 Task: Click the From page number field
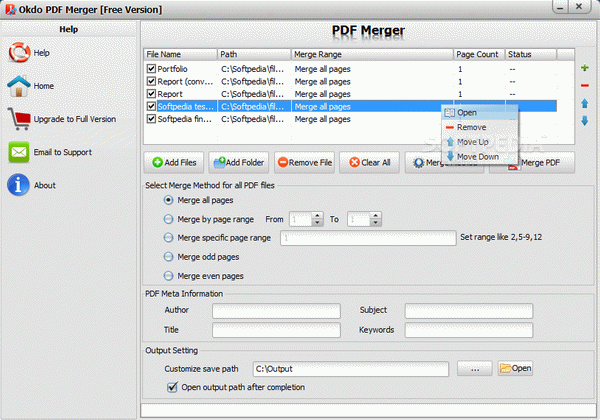301,219
